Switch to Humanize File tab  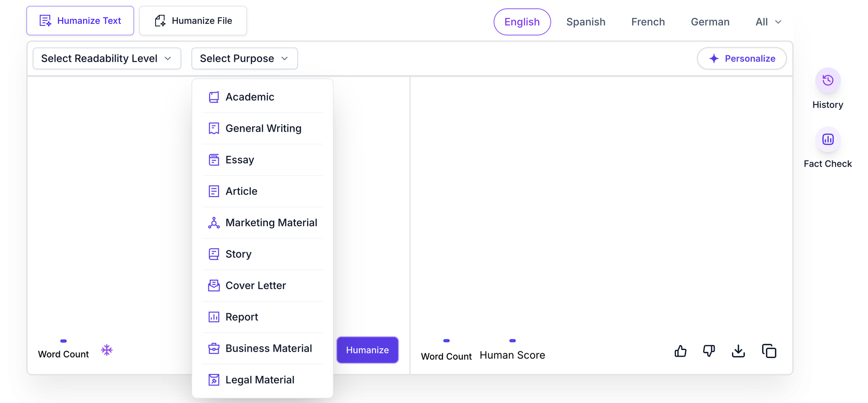click(193, 20)
